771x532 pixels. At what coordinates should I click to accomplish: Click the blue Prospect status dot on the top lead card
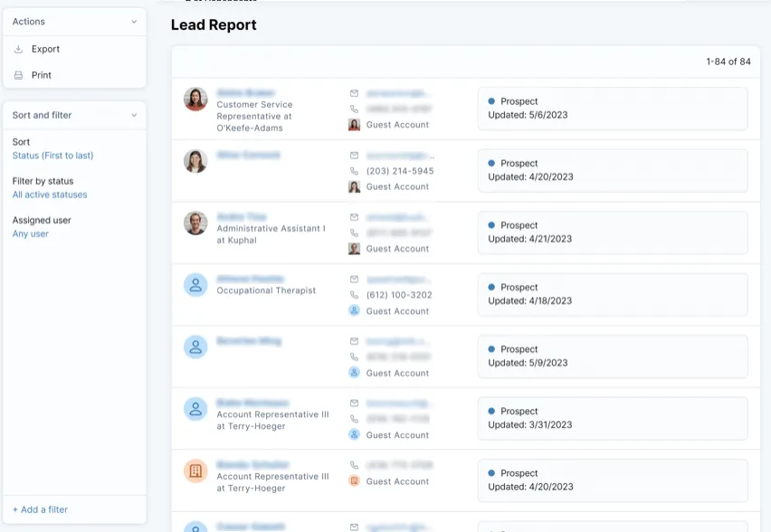pyautogui.click(x=490, y=101)
